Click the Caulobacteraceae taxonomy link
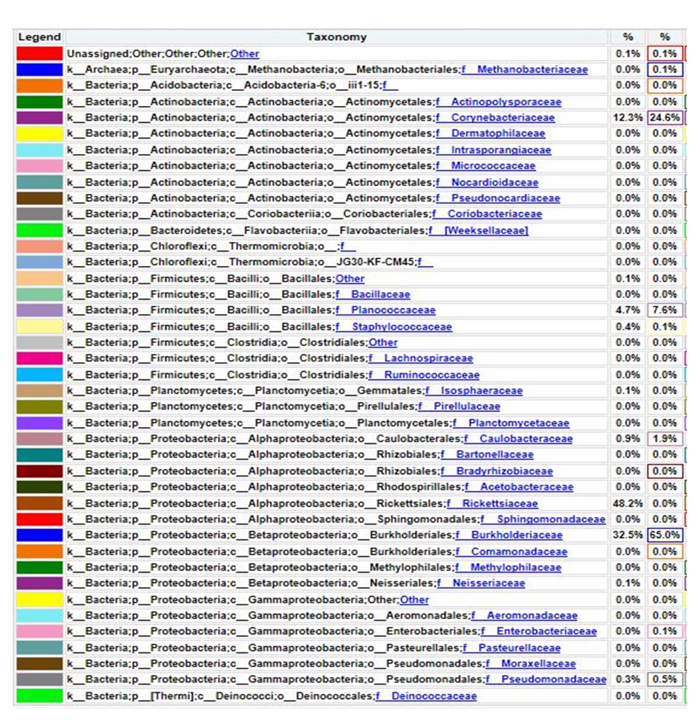Image resolution: width=700 pixels, height=728 pixels. tap(526, 439)
